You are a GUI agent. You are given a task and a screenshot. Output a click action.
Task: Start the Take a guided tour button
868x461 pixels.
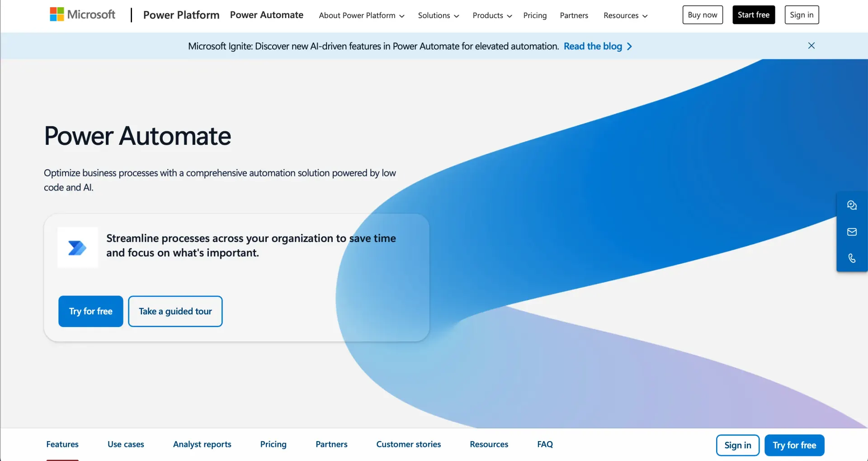click(x=175, y=311)
